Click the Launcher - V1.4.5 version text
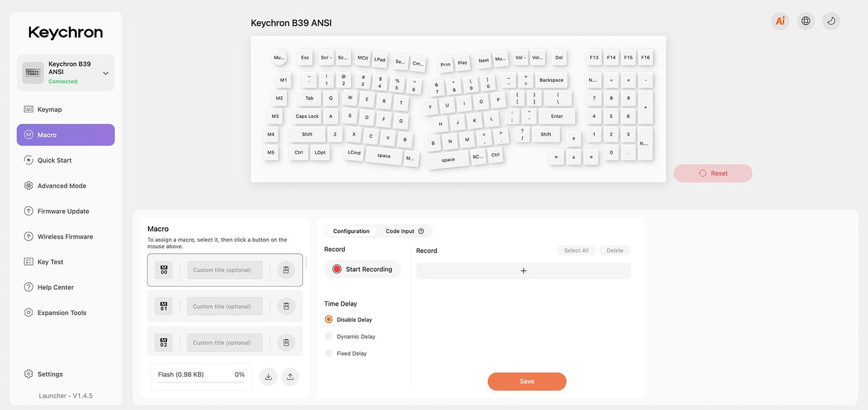Image resolution: width=868 pixels, height=410 pixels. click(x=66, y=396)
